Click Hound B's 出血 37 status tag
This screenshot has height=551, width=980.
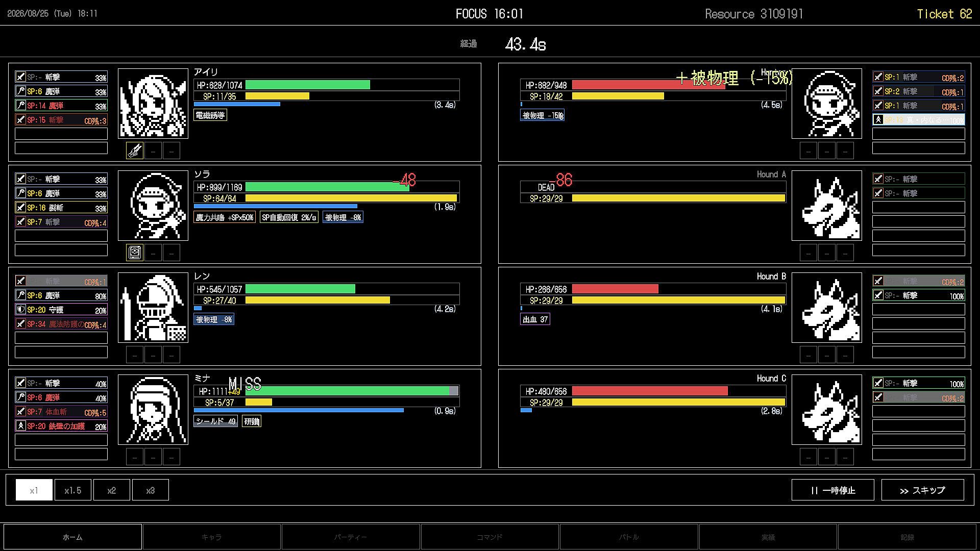click(535, 319)
